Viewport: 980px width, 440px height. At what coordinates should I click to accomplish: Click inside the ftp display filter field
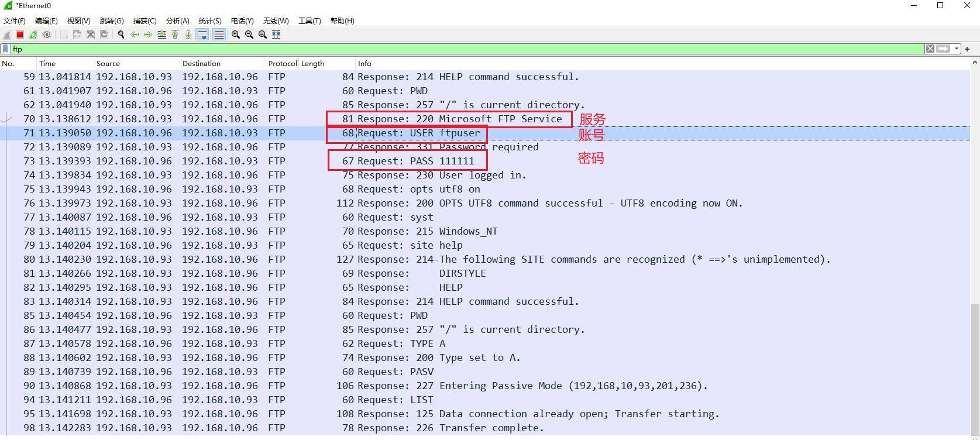pyautogui.click(x=468, y=49)
